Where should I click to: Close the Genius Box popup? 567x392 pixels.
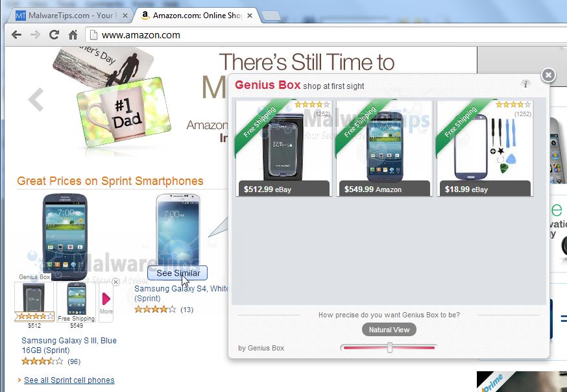click(548, 75)
